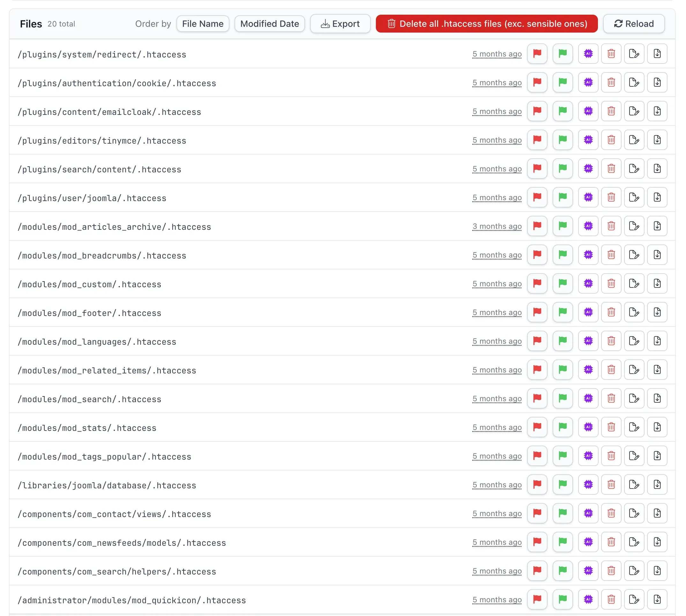Image resolution: width=686 pixels, height=616 pixels.
Task: Click green flag for /libraries/joomla/database/.htaccess
Action: tap(563, 485)
